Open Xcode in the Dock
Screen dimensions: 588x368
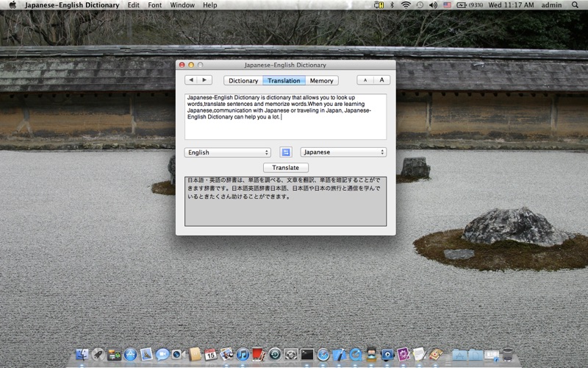[340, 354]
